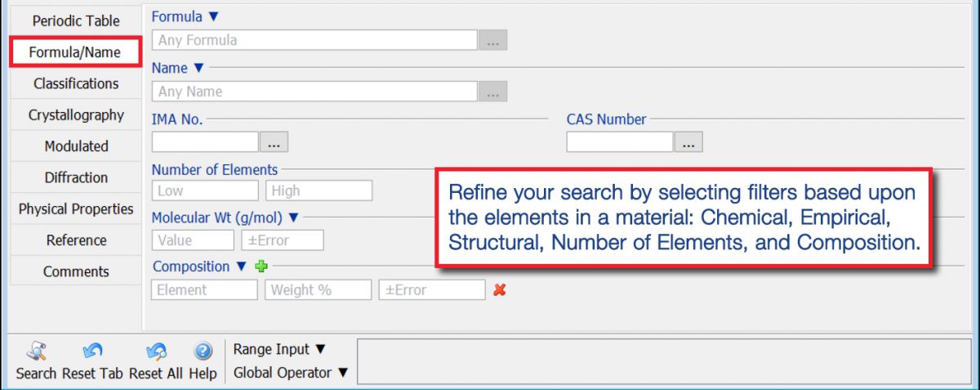The height and width of the screenshot is (390, 980).
Task: Switch to the Periodic Table tab
Action: pyautogui.click(x=75, y=21)
